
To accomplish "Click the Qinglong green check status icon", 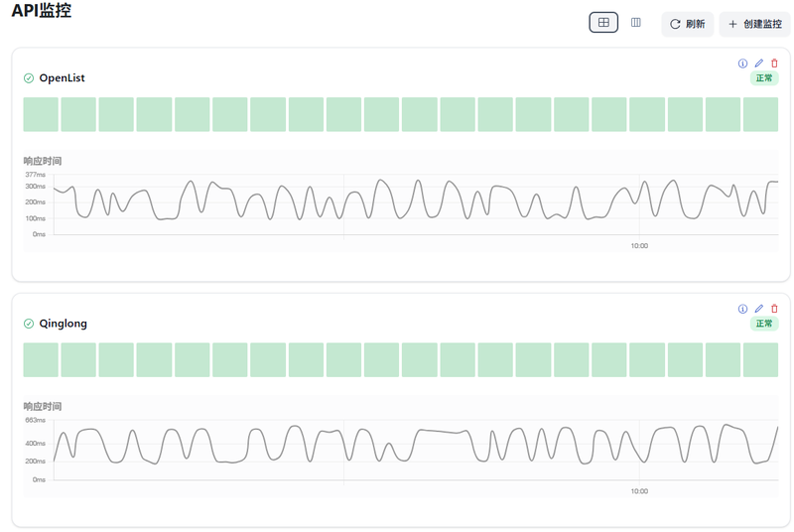I will (29, 324).
